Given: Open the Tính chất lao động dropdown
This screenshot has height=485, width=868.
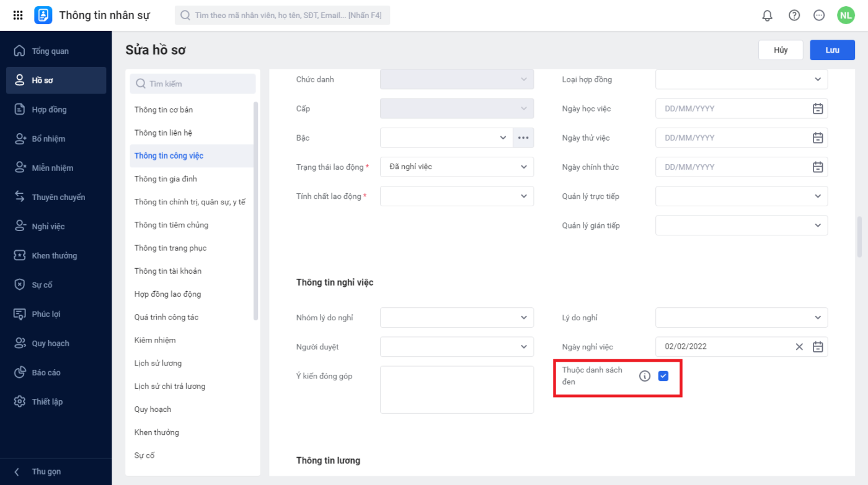Looking at the screenshot, I should tap(457, 196).
